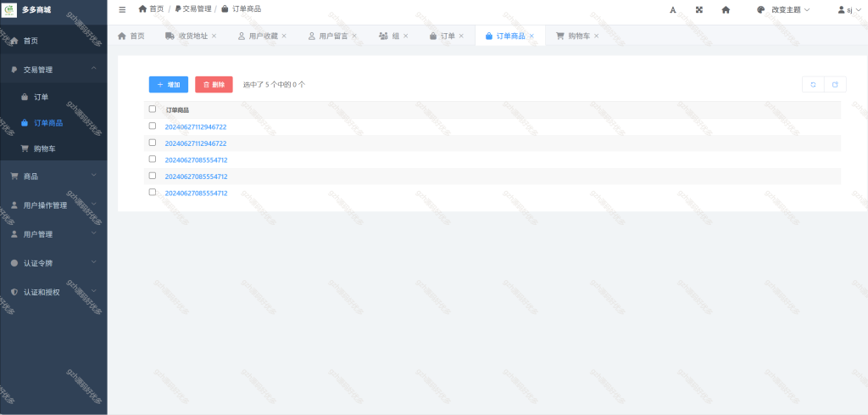This screenshot has height=415, width=868.
Task: Click the blue 增加 button
Action: (x=169, y=84)
